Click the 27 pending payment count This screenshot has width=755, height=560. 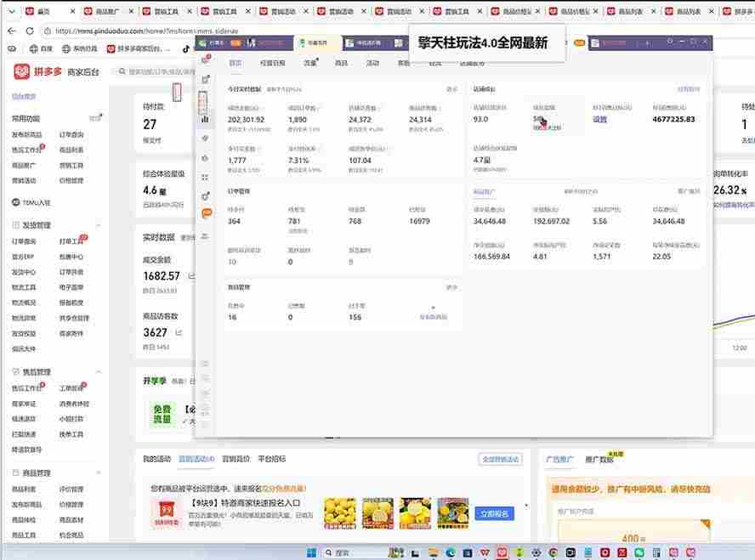point(150,125)
